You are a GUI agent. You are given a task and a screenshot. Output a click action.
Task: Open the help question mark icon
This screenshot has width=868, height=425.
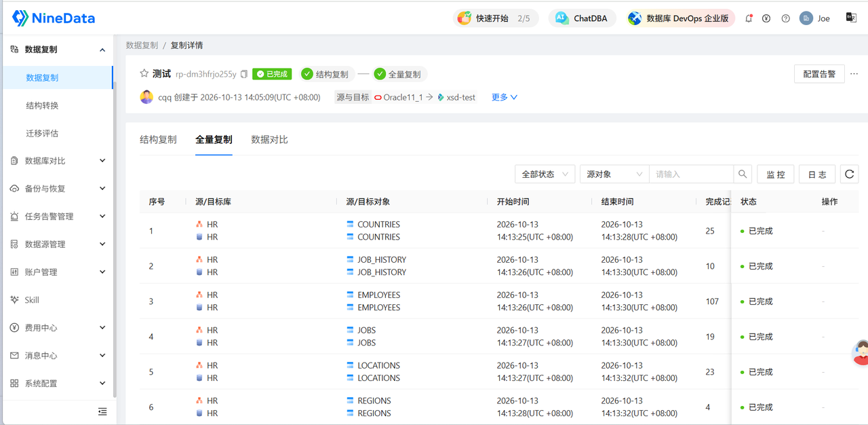tap(785, 18)
